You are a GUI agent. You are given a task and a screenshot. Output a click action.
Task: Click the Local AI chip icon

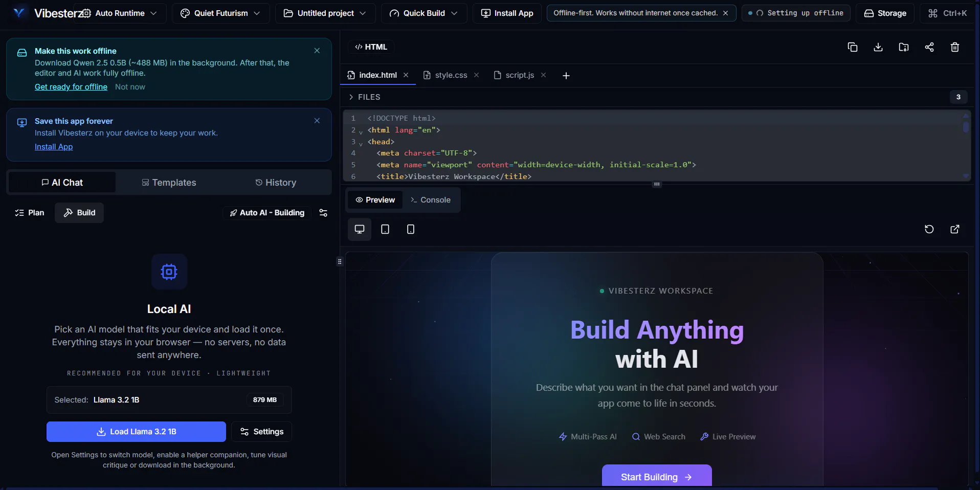pos(169,272)
